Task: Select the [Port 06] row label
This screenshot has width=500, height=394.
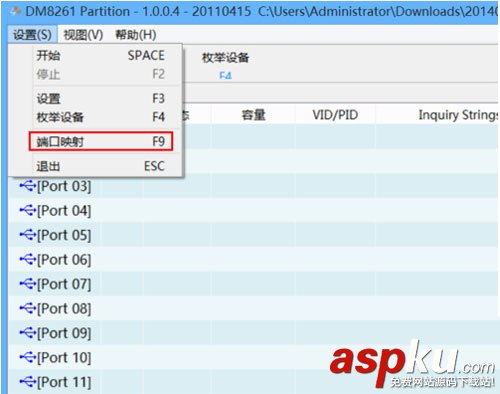Action: (x=64, y=259)
